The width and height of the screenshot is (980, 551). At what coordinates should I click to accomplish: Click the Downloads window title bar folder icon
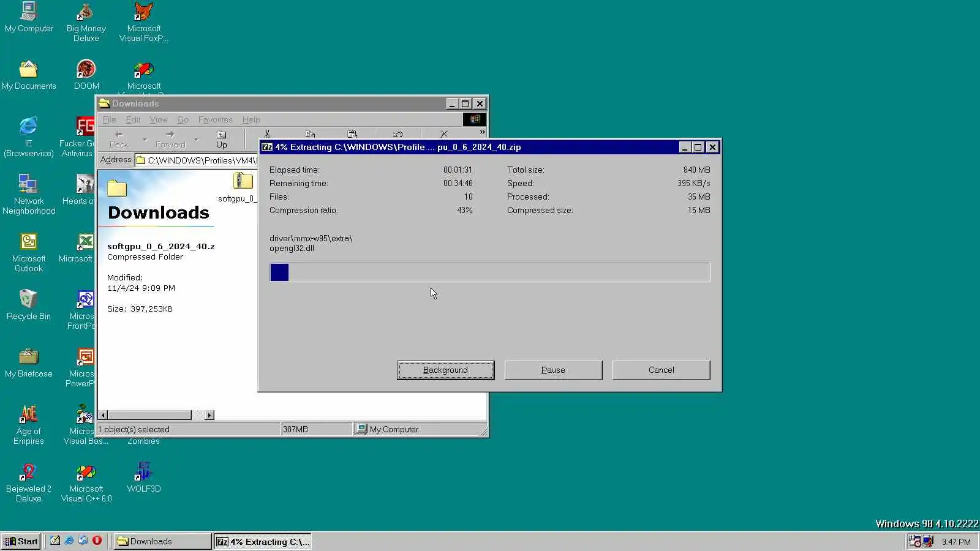104,103
